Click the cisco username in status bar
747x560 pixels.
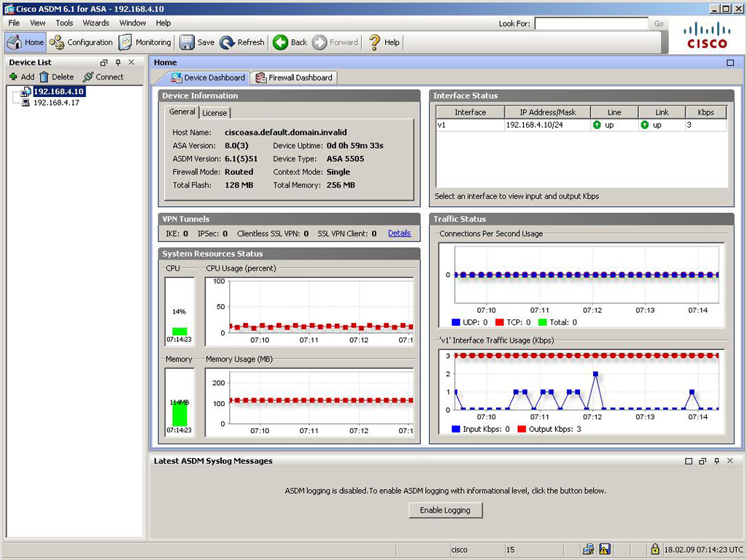(x=460, y=550)
